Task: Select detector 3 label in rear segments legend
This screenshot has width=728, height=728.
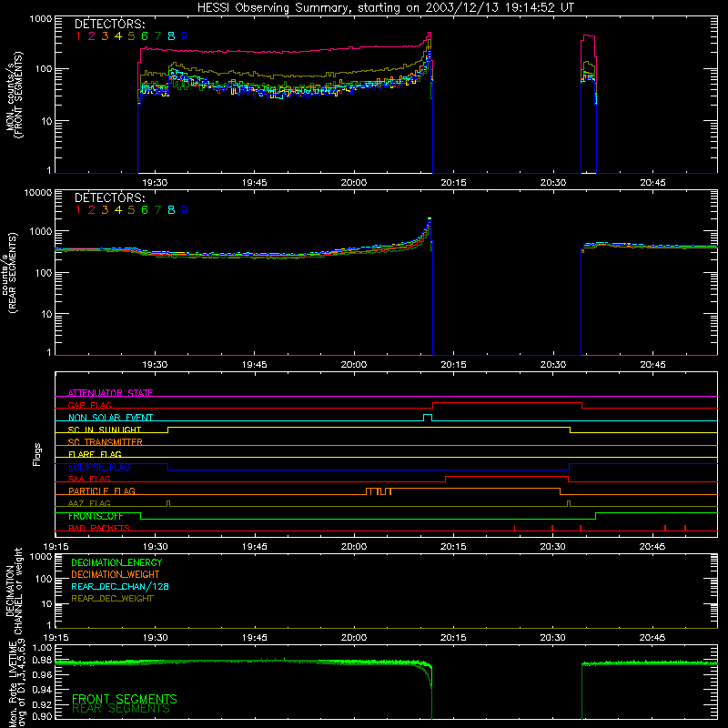Action: coord(105,210)
